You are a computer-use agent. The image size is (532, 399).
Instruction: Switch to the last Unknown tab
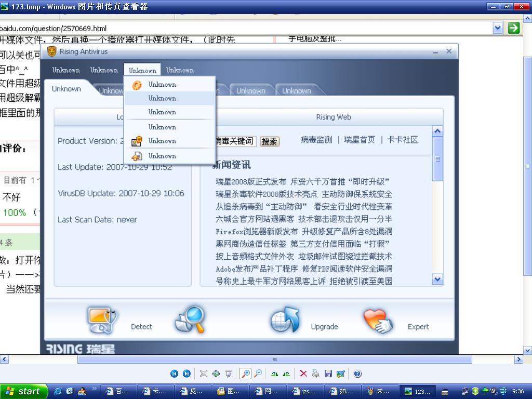(297, 90)
